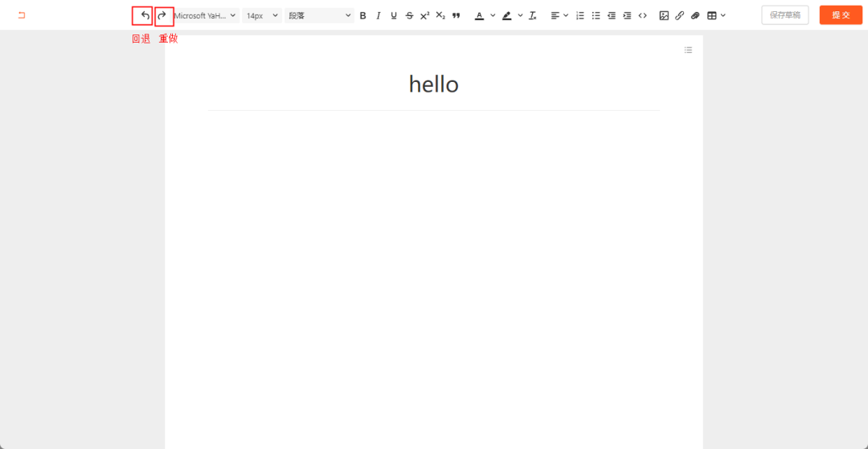The width and height of the screenshot is (868, 449).
Task: Insert a code block
Action: point(642,15)
